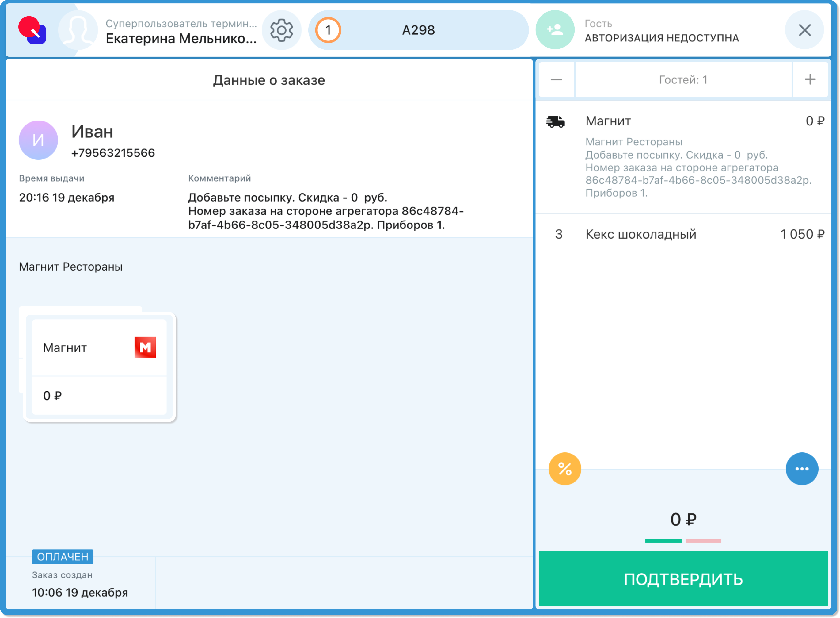Screen dimensions: 840x618
Task: Open discounts with yellow percent button
Action: click(x=564, y=469)
